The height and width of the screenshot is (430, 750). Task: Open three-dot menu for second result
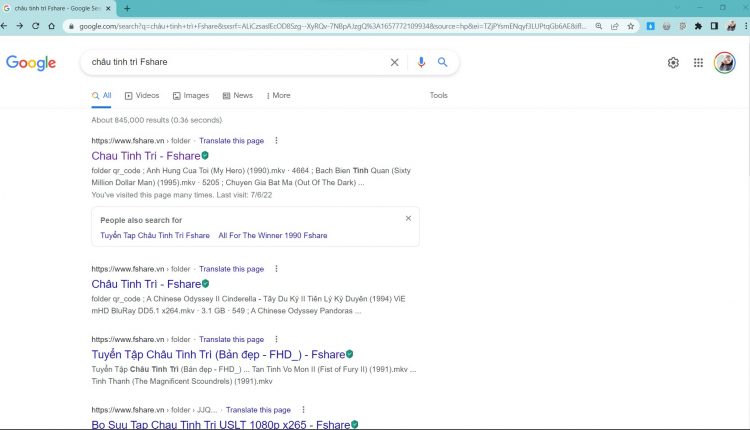tap(276, 269)
